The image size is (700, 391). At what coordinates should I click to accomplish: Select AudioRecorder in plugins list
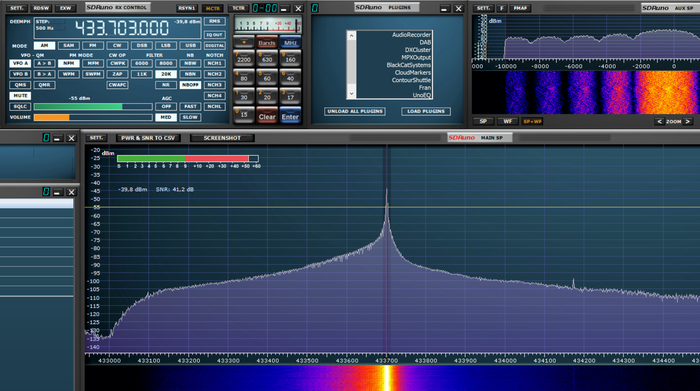[411, 35]
